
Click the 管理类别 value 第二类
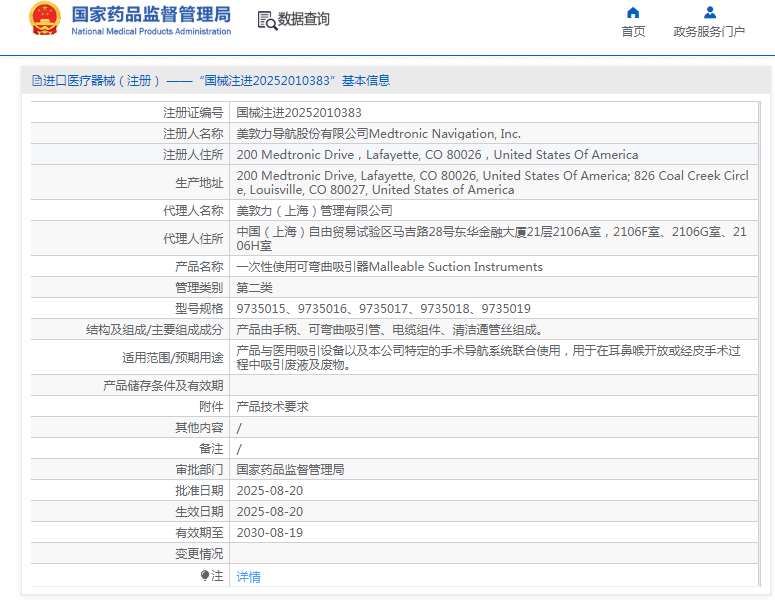[x=254, y=288]
